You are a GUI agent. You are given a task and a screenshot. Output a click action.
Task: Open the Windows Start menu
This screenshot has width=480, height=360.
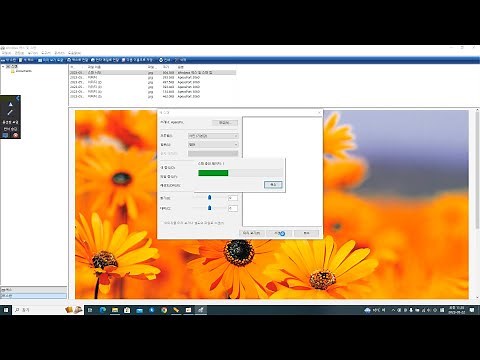click(x=6, y=310)
